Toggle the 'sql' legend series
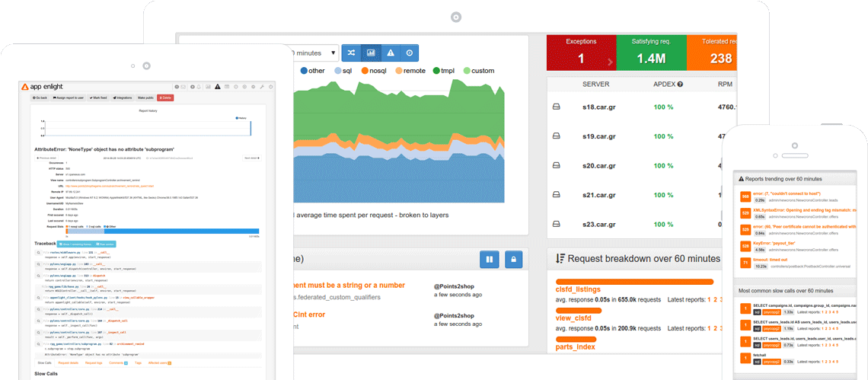This screenshot has width=868, height=380. [x=343, y=71]
